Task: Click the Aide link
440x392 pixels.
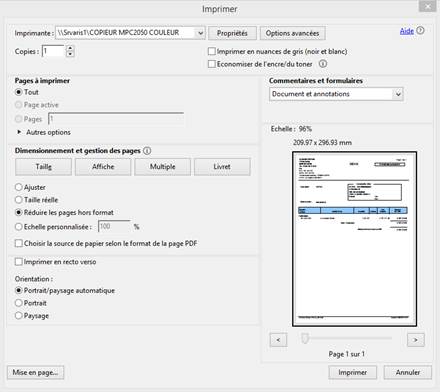Action: click(x=407, y=31)
